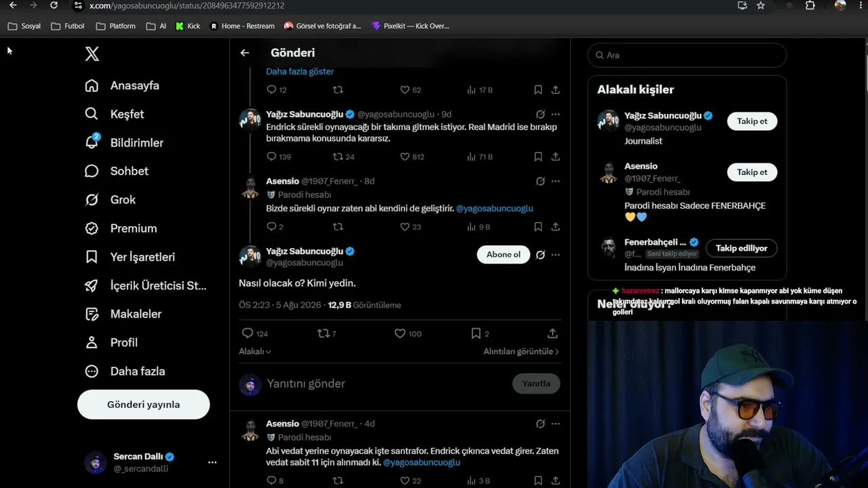Open Home - Restream bookmark
Viewport: 868px width, 488px height.
pyautogui.click(x=242, y=26)
